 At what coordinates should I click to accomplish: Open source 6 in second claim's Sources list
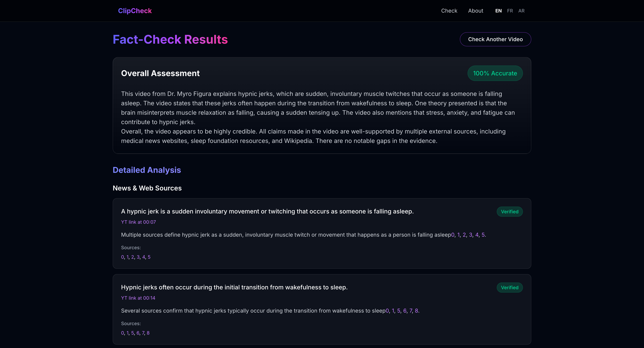coord(138,333)
